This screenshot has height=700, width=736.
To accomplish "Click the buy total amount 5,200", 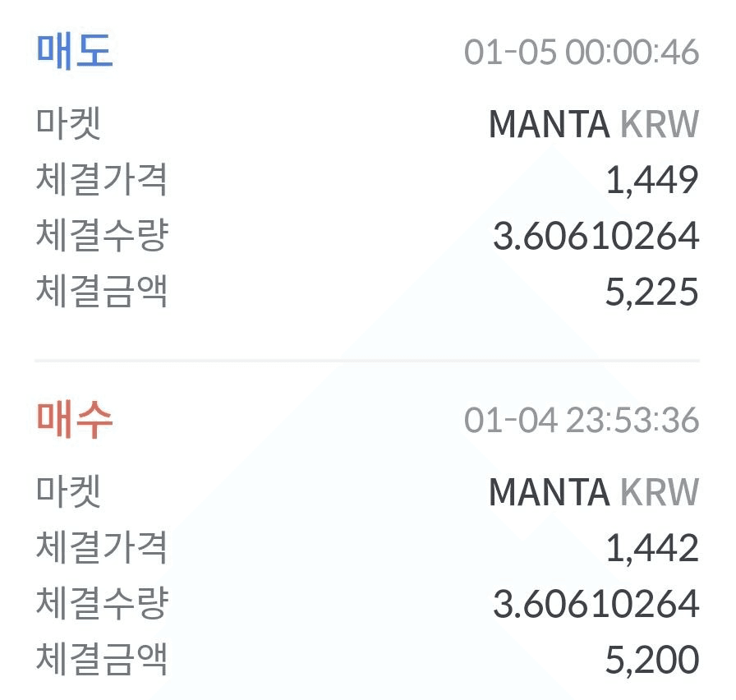I will pos(651,661).
